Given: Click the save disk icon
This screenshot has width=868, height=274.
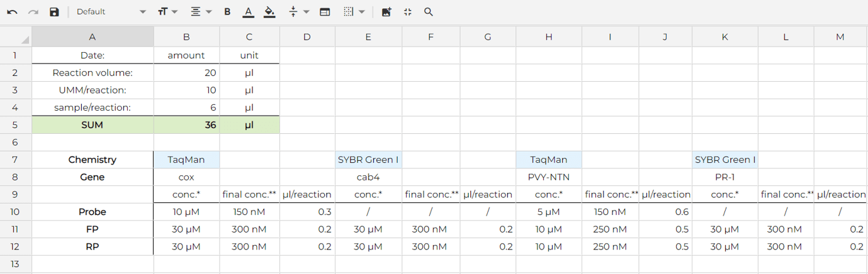Looking at the screenshot, I should click(x=54, y=12).
